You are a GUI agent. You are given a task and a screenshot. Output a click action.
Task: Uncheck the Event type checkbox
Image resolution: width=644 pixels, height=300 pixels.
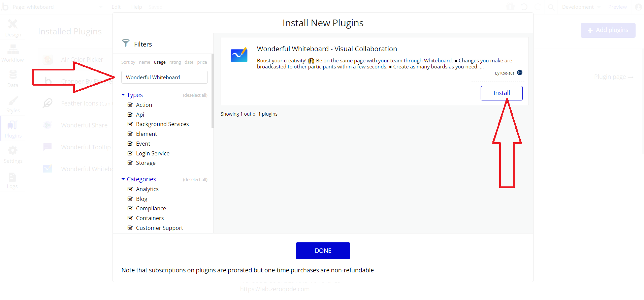point(130,144)
